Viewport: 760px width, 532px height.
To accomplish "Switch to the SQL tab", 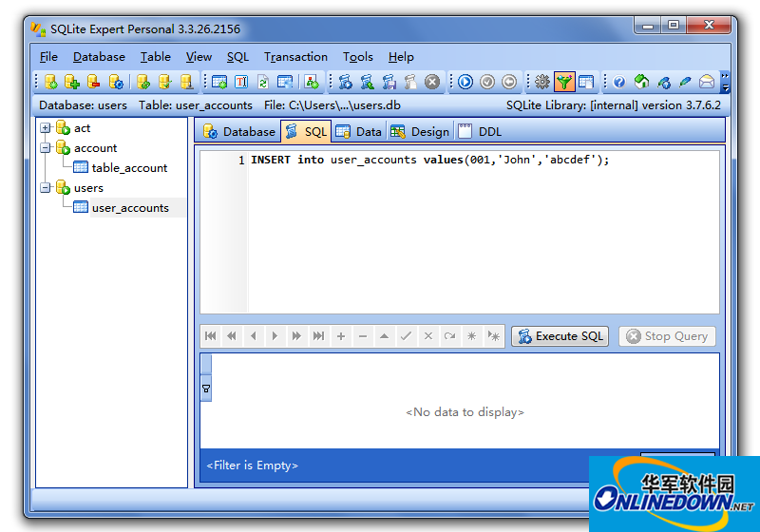I will 306,132.
